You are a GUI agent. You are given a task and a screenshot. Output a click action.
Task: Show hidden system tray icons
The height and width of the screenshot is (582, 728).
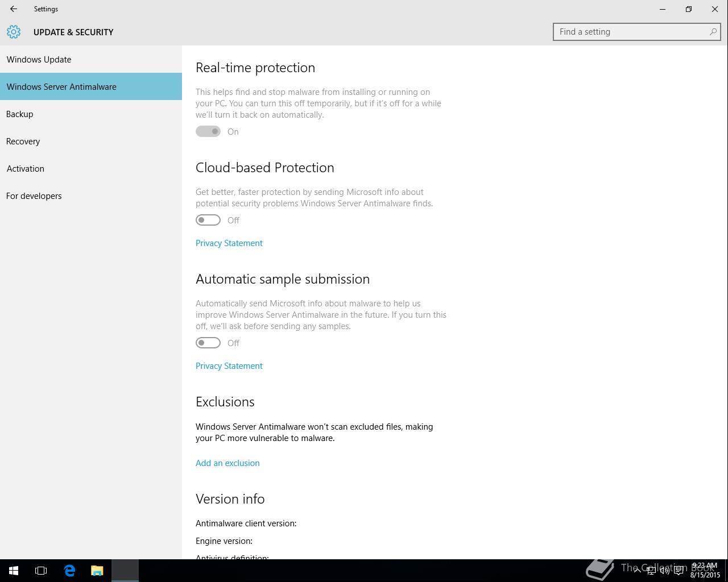tap(637, 570)
